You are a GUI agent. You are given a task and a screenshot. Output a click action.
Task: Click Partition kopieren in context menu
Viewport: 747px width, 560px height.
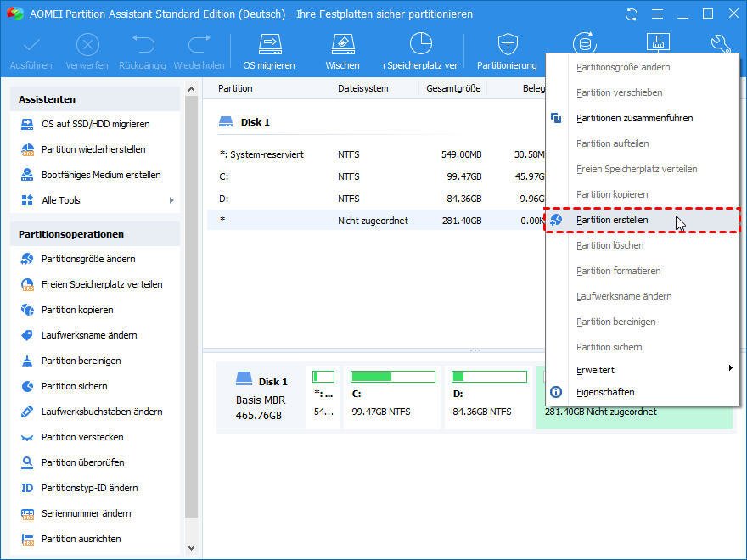pos(643,195)
